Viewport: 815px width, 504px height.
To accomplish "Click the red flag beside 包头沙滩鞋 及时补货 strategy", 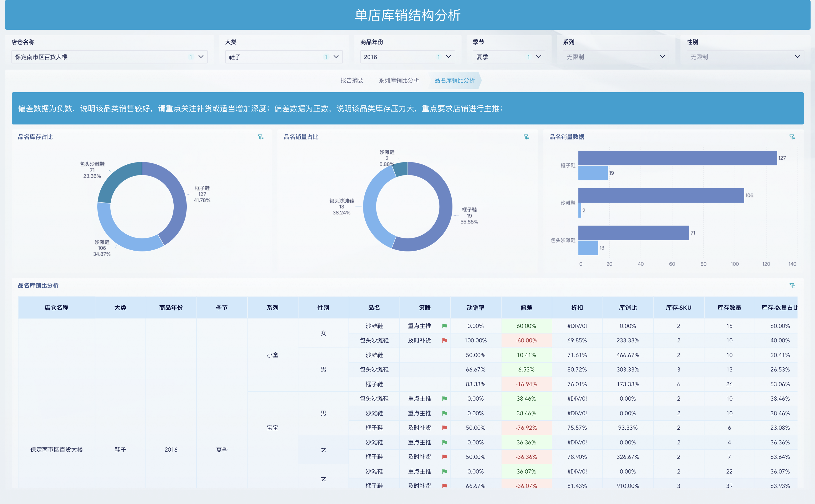I will coord(444,340).
